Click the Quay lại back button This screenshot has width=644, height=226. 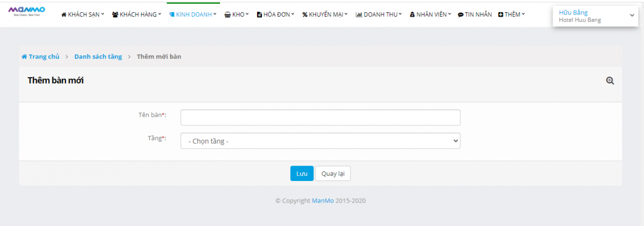(x=333, y=174)
